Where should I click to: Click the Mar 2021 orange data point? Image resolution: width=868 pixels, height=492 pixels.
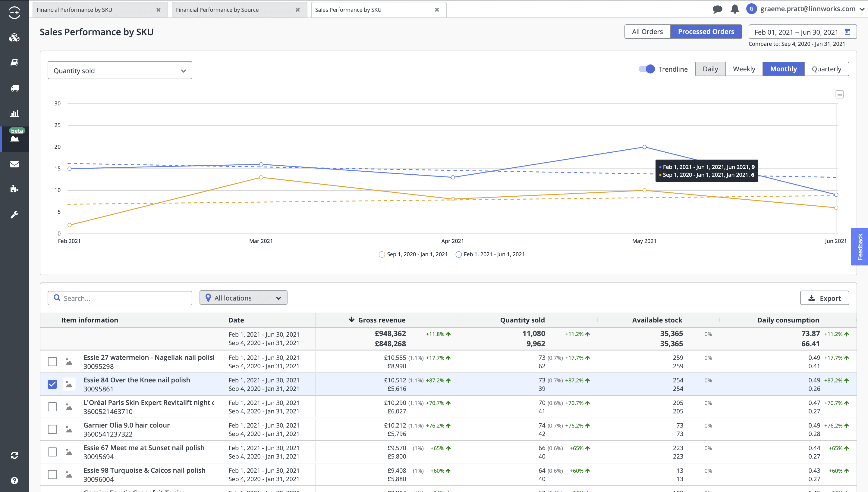[261, 177]
